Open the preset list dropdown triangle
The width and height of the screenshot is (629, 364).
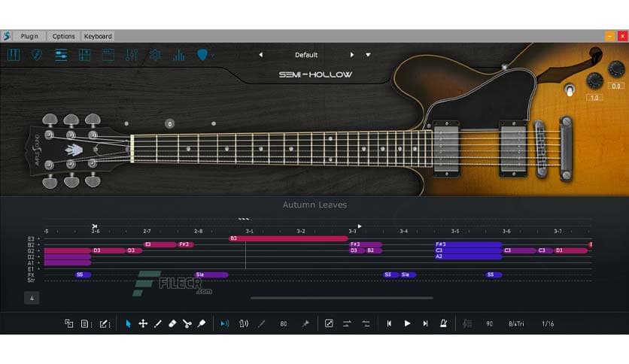tap(368, 55)
